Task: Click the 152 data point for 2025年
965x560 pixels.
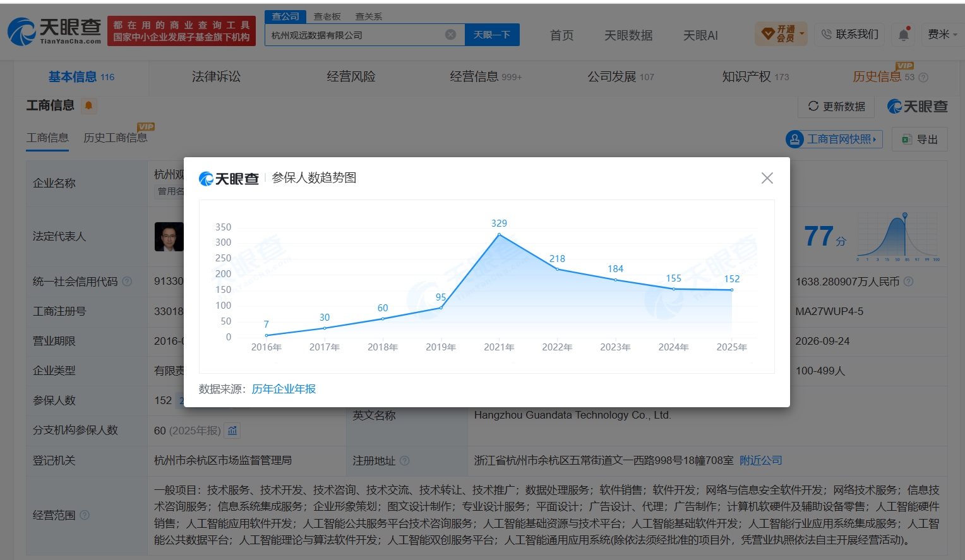Action: (732, 290)
